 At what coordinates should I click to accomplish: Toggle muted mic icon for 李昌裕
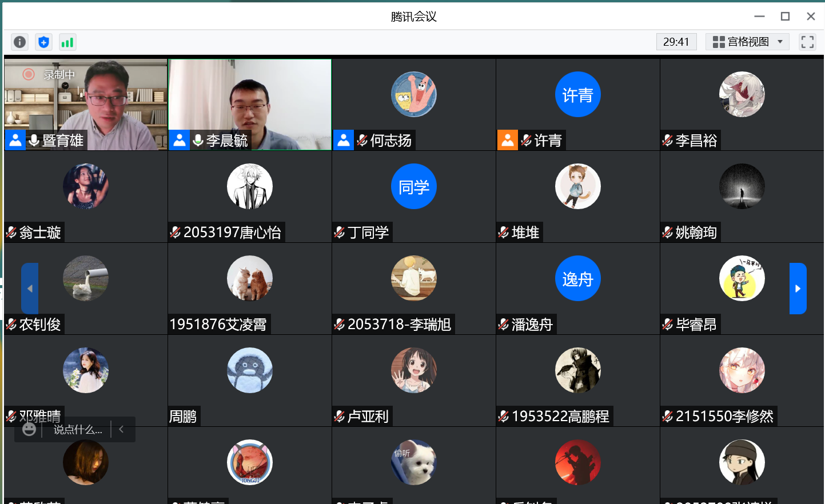tap(667, 140)
